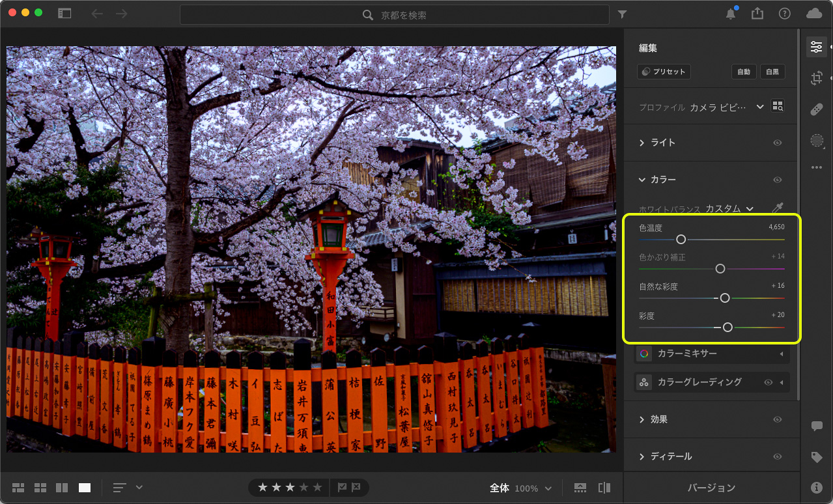
Task: Click the 自動 auto-adjust button
Action: [x=744, y=72]
